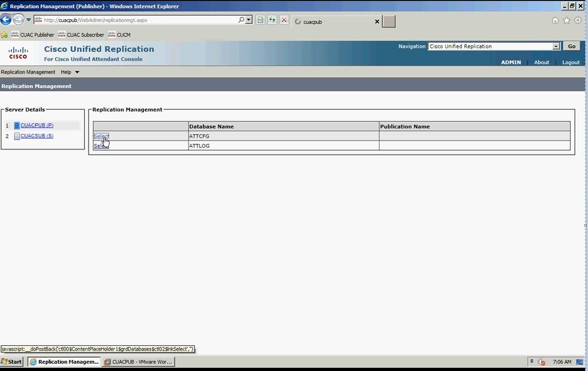Click the ATTCFG database name cell
This screenshot has height=371, width=588.
pyautogui.click(x=284, y=136)
